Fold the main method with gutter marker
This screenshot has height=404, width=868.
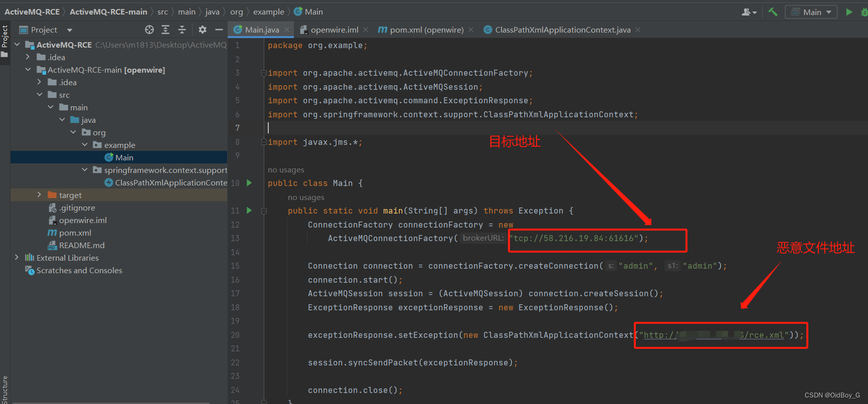tap(264, 211)
